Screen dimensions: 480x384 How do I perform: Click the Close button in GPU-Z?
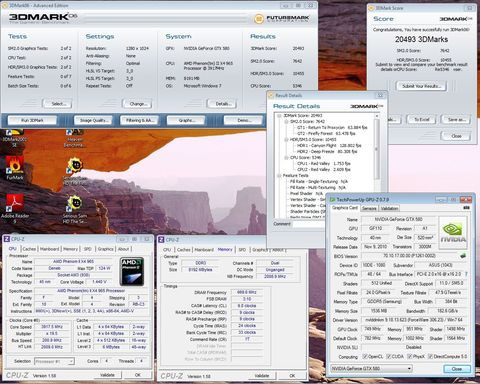[x=457, y=369]
